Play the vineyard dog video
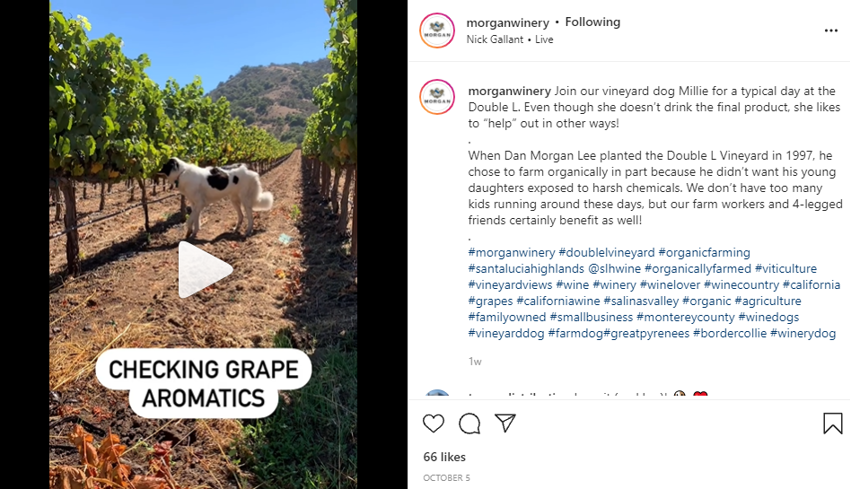This screenshot has width=850, height=489. coord(204,269)
